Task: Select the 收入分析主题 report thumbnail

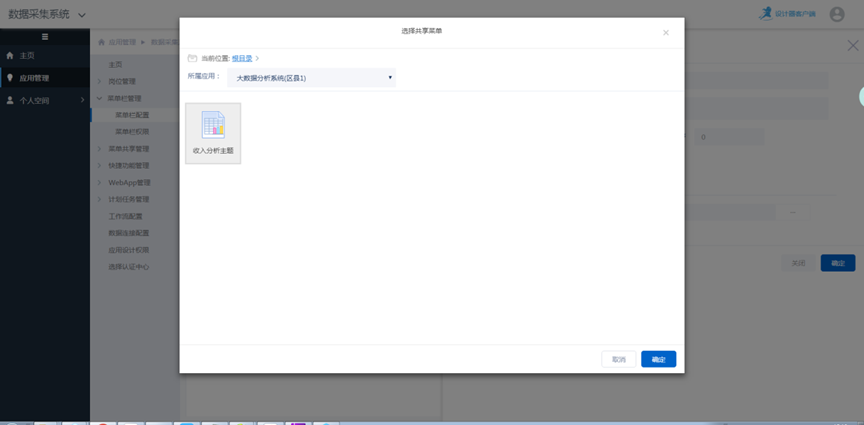Action: click(x=213, y=133)
